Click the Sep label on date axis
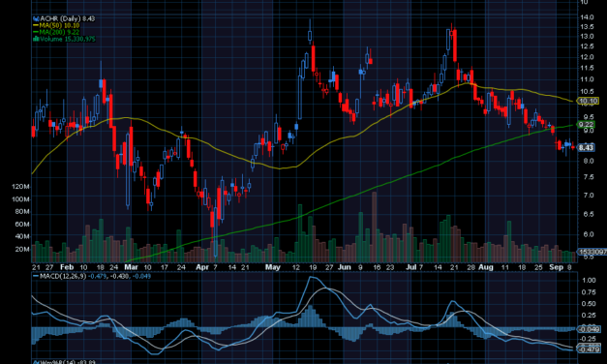Screen dimensions: 607x364 click(556, 267)
